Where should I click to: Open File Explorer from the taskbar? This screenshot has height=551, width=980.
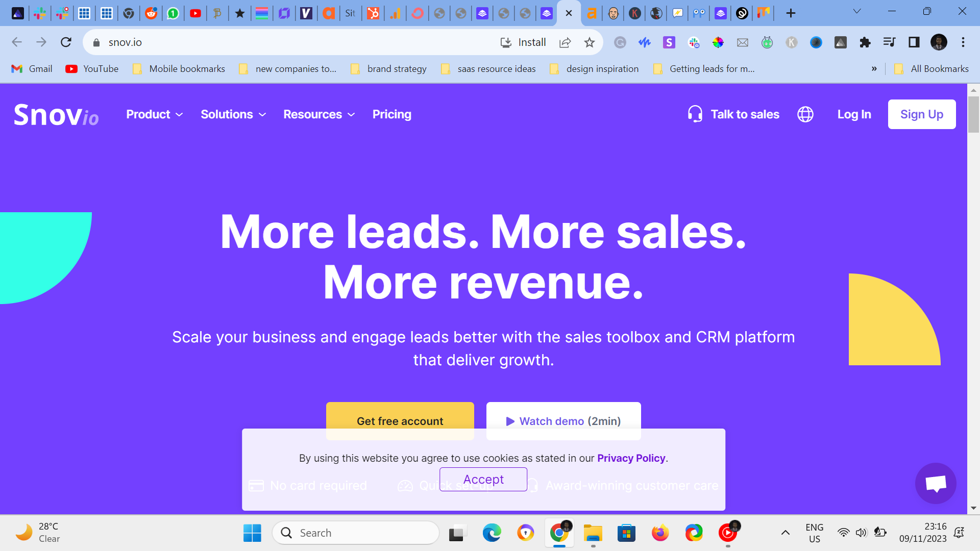[593, 533]
